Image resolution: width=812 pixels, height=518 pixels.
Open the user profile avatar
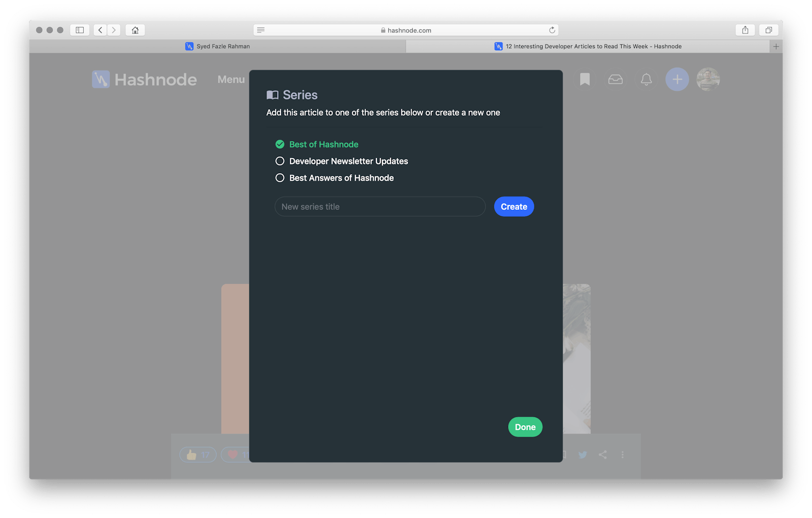(x=708, y=79)
